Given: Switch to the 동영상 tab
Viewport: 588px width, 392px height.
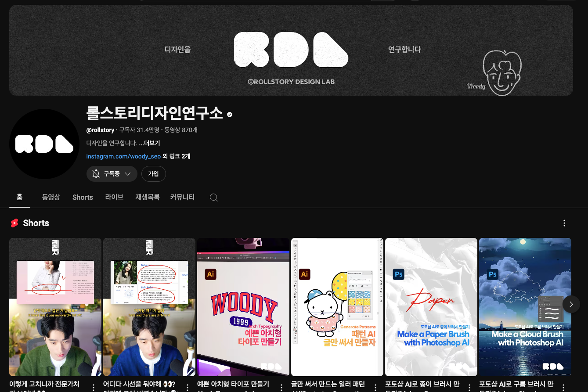Looking at the screenshot, I should pos(51,197).
